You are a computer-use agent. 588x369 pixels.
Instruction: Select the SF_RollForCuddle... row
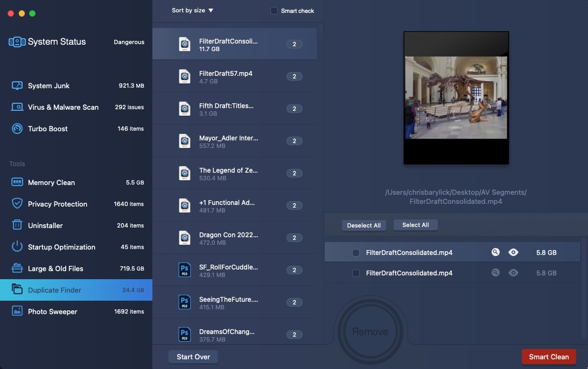click(x=234, y=269)
